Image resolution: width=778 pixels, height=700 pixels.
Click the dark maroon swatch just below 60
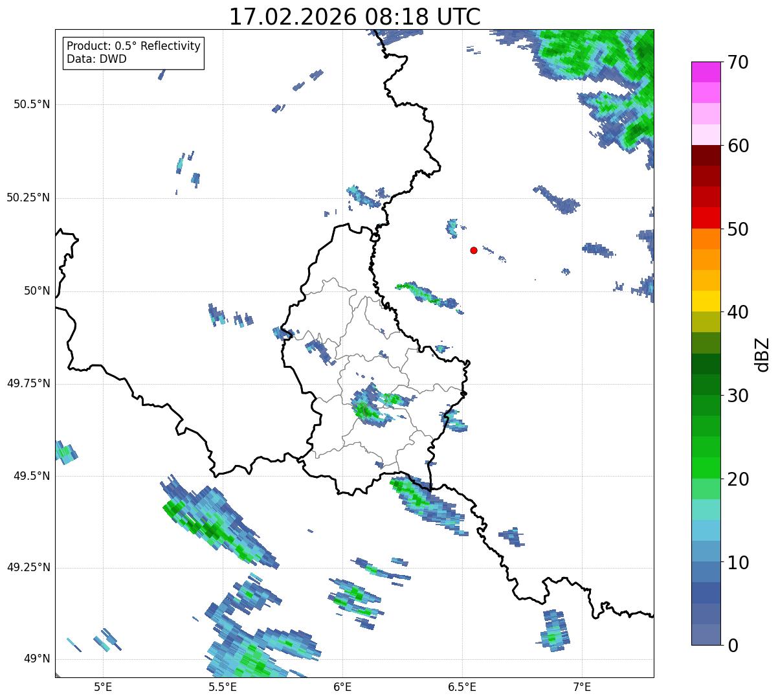(706, 156)
